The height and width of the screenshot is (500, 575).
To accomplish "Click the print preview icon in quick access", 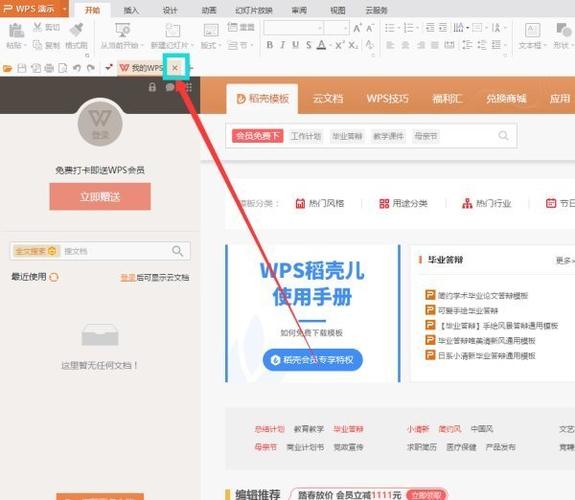I will (63, 68).
